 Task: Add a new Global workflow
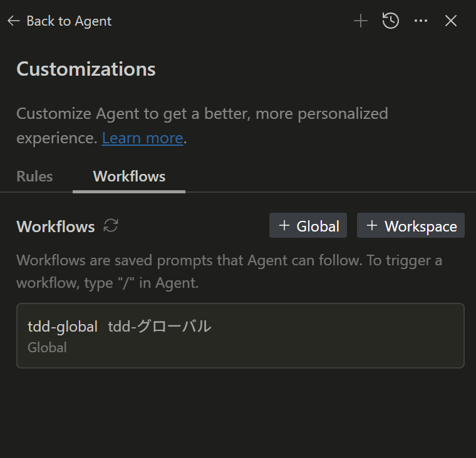pos(308,226)
